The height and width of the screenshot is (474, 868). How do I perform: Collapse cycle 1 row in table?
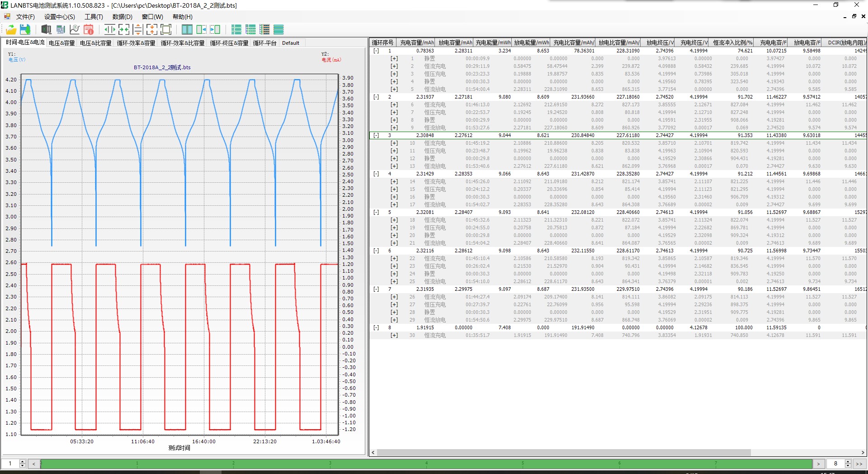click(x=376, y=51)
